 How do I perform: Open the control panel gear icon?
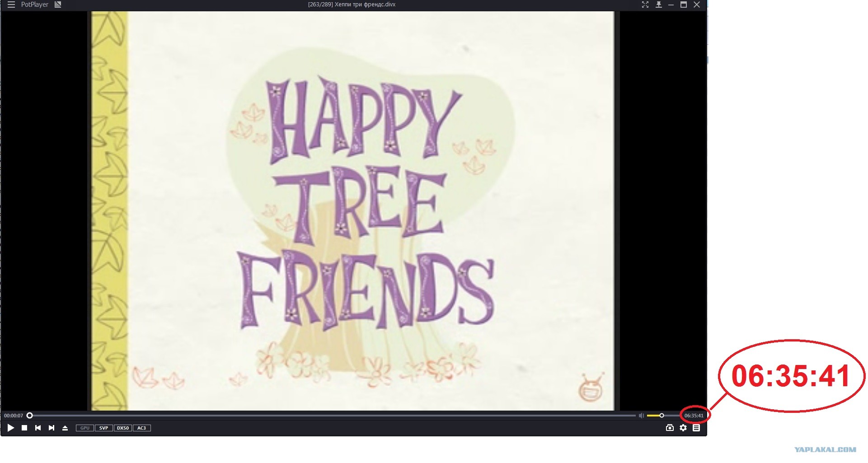click(683, 428)
